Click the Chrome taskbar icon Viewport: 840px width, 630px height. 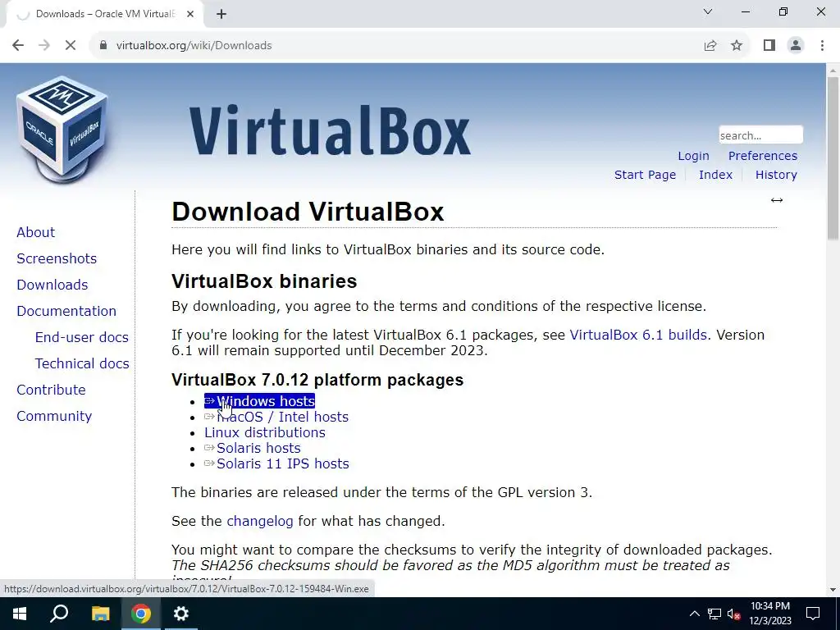pyautogui.click(x=141, y=614)
